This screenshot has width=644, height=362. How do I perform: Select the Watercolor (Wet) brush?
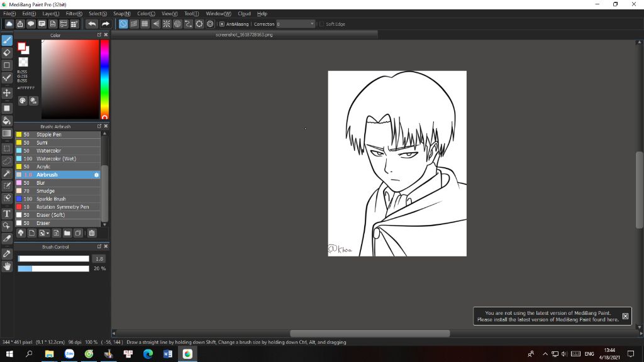point(57,159)
